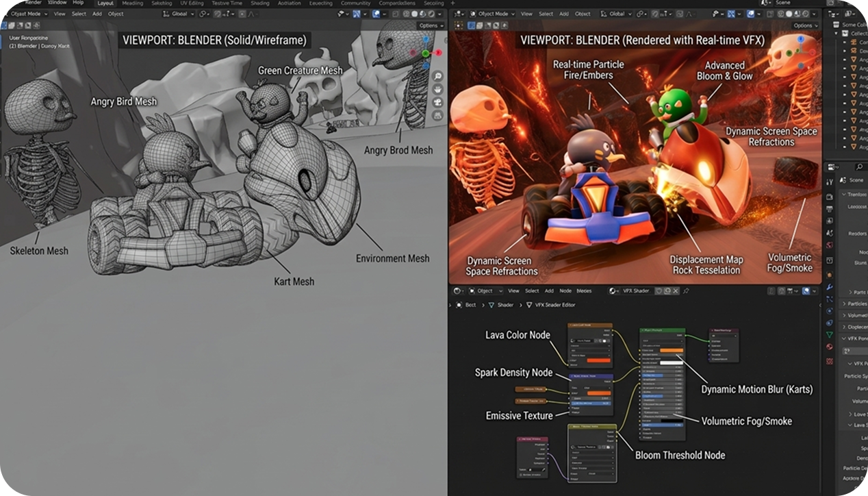Click the red sphere Material properties tab
Screen dimensions: 868x496
pos(830,347)
